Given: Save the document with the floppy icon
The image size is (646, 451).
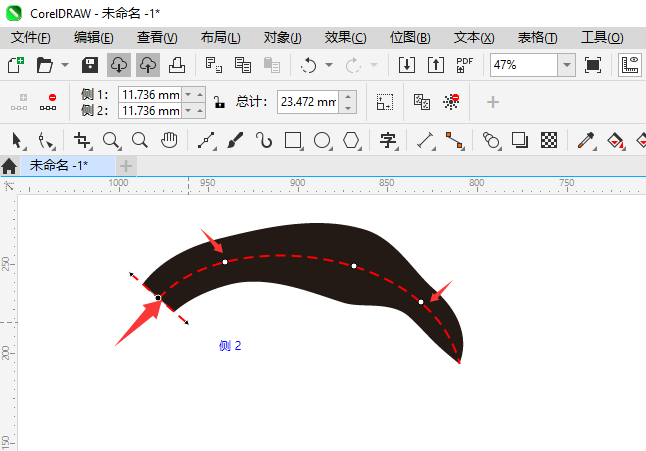Looking at the screenshot, I should click(90, 65).
